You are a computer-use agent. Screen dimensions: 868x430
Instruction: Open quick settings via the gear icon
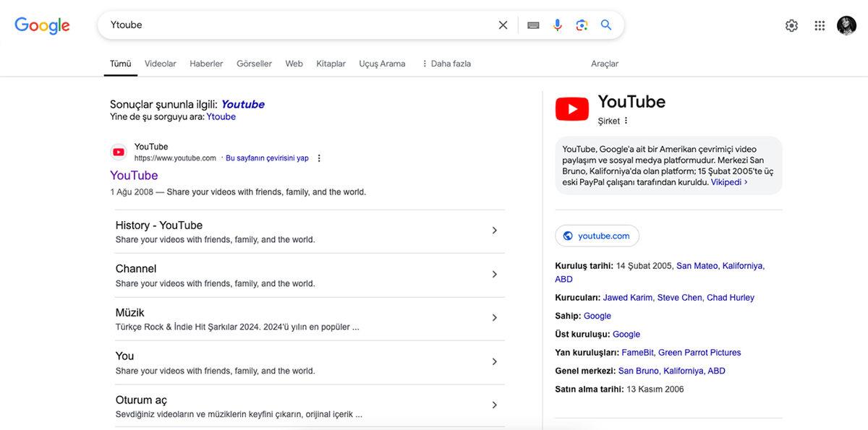pos(791,24)
